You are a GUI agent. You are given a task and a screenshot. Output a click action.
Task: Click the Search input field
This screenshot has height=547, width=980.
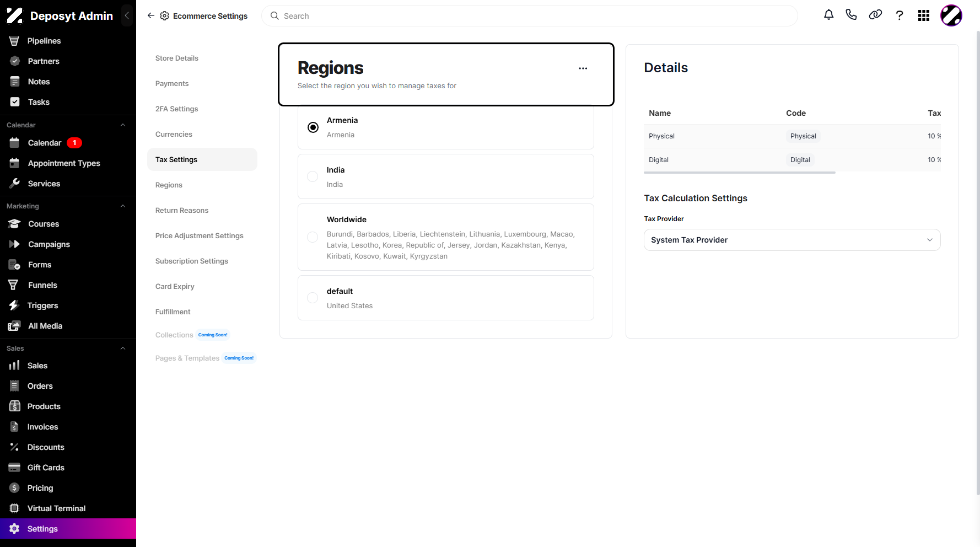529,16
